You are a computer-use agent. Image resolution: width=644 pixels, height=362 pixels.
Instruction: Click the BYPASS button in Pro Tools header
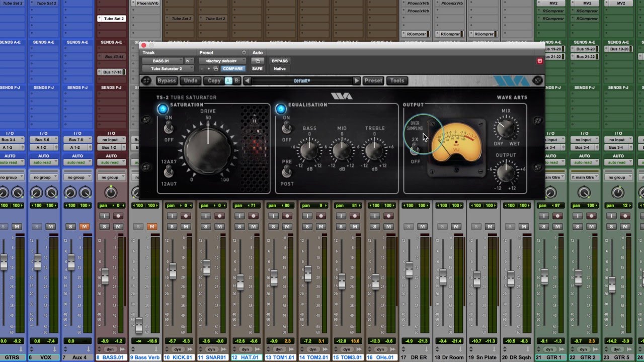[x=280, y=61]
